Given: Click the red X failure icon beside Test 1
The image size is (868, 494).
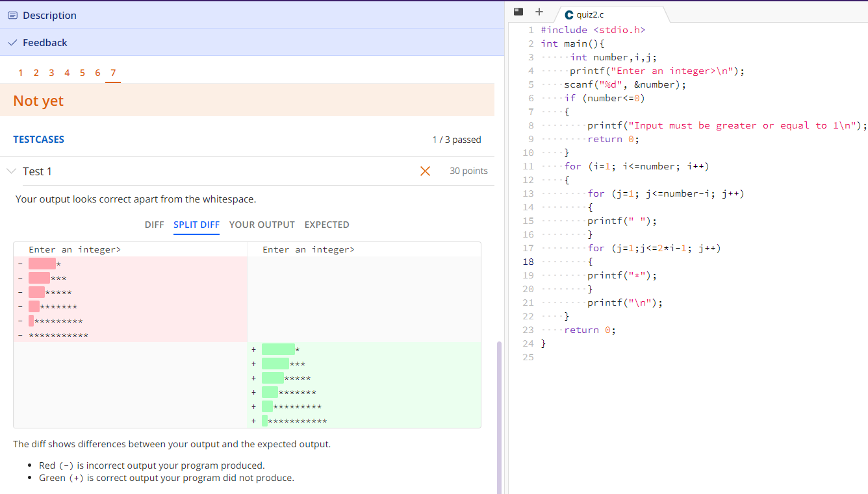Looking at the screenshot, I should coord(425,171).
